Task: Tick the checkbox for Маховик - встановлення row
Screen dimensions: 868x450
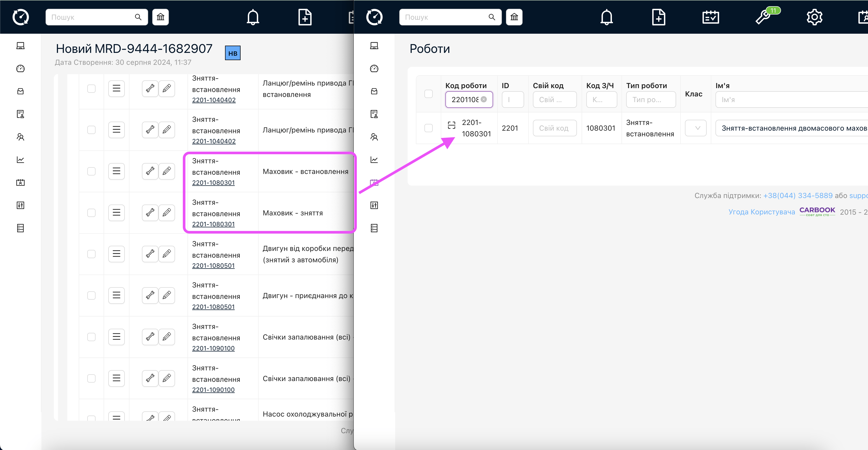Action: click(x=91, y=171)
